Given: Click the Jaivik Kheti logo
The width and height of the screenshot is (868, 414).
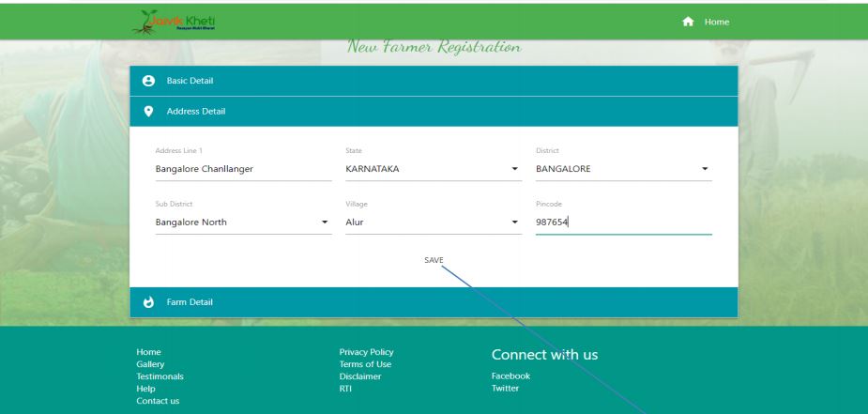Looking at the screenshot, I should (182, 22).
